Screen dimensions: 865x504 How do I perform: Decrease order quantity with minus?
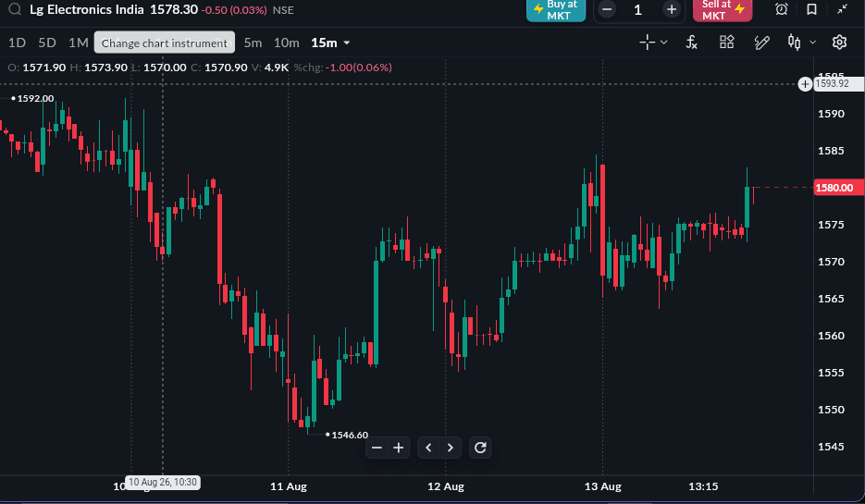click(x=607, y=9)
